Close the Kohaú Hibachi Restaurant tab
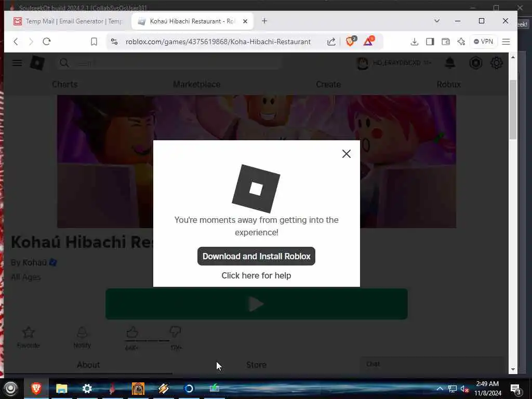 point(245,21)
